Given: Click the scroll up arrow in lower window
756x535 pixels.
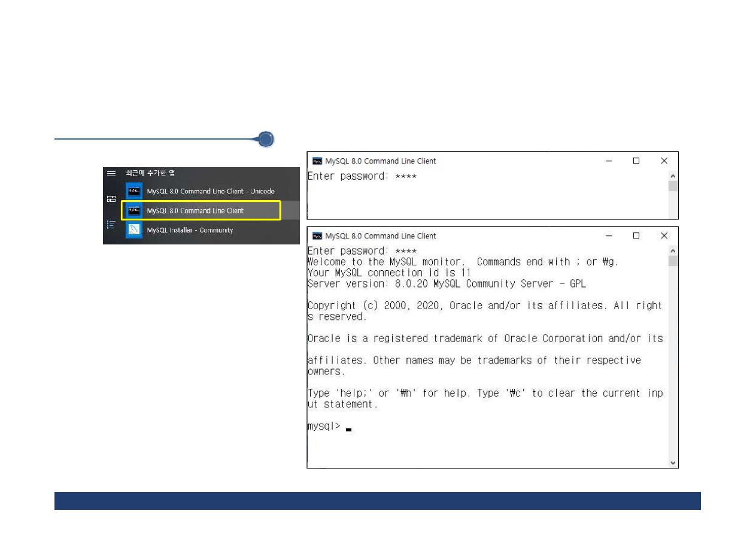Looking at the screenshot, I should point(673,251).
